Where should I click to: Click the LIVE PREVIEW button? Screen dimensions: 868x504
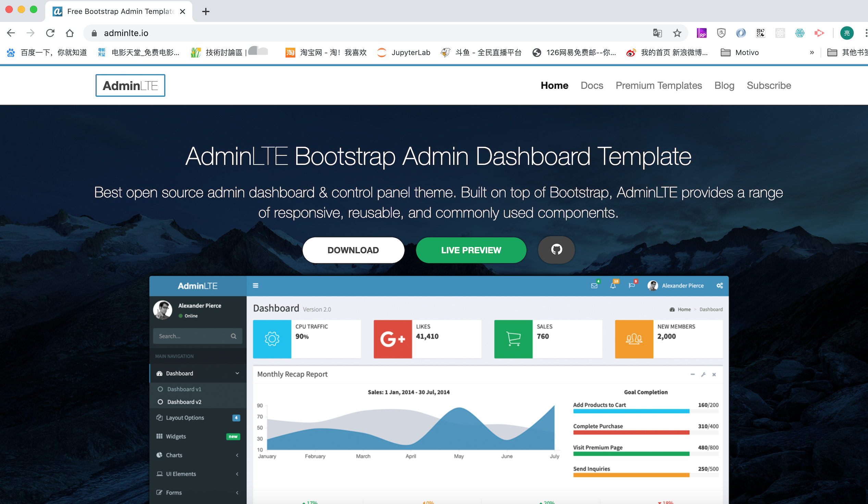[471, 250]
